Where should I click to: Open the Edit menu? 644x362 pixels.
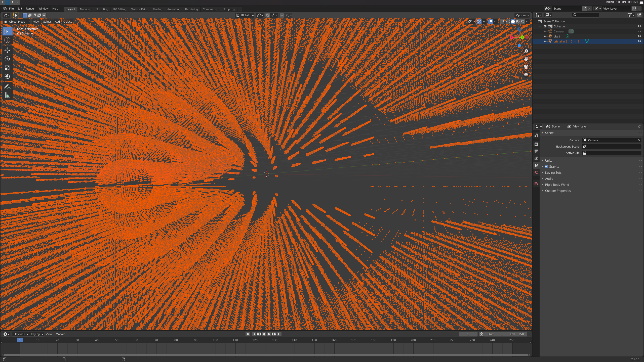(20, 9)
